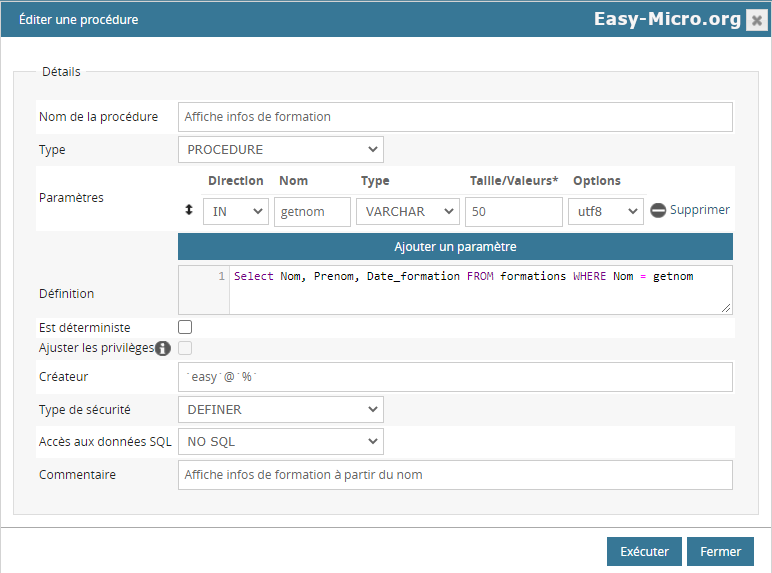This screenshot has width=772, height=573.
Task: Click the Supprimer minus icon
Action: (x=658, y=210)
